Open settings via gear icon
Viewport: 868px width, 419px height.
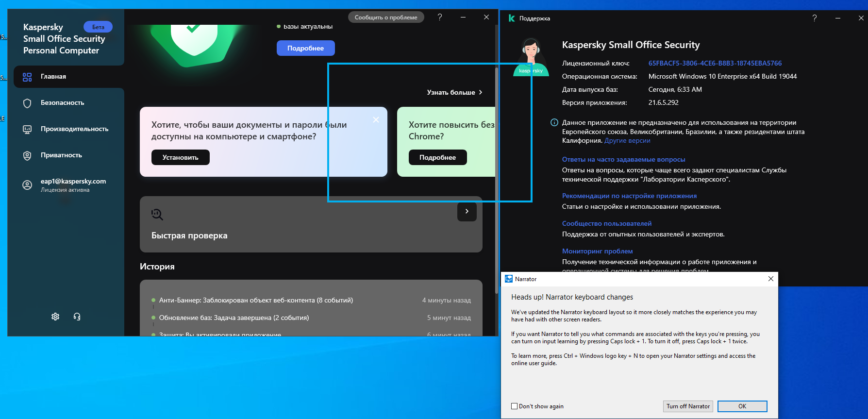click(55, 317)
